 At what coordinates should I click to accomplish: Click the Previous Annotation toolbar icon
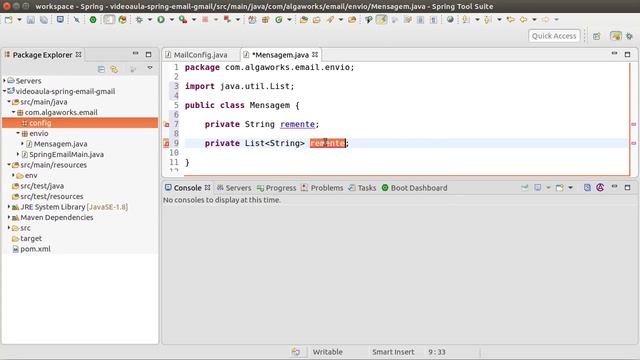click(x=487, y=20)
